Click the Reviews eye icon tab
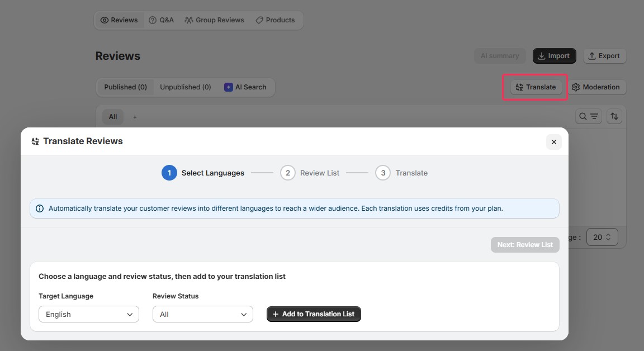644x351 pixels. [x=104, y=20]
